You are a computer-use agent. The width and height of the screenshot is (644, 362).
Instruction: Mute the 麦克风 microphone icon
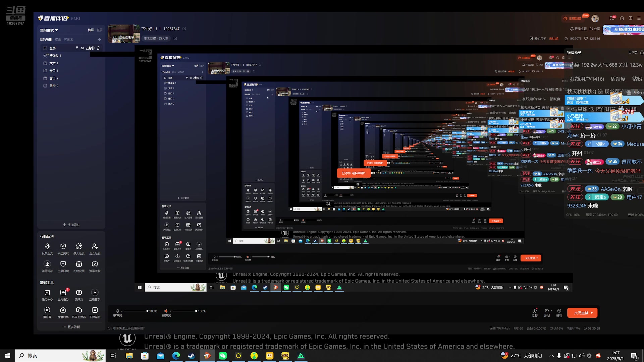coord(117,311)
